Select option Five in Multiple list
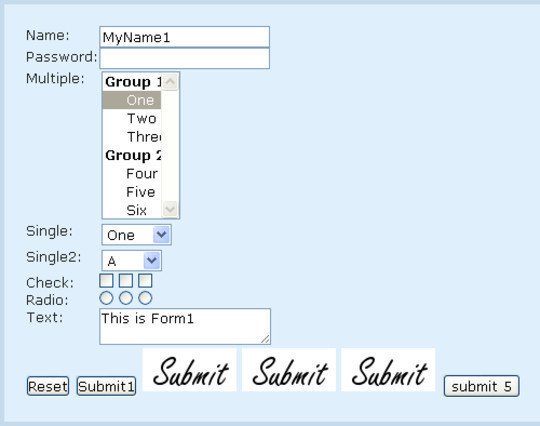Screen dimensions: 540x426 (132, 191)
